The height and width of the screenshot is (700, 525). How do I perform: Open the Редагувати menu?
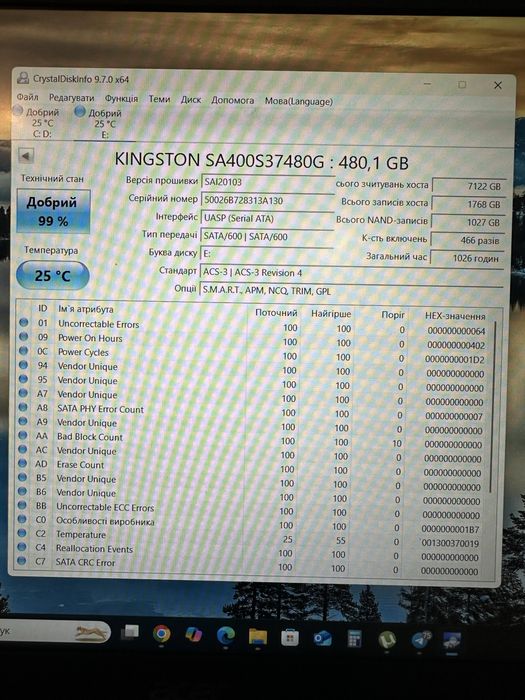(71, 98)
